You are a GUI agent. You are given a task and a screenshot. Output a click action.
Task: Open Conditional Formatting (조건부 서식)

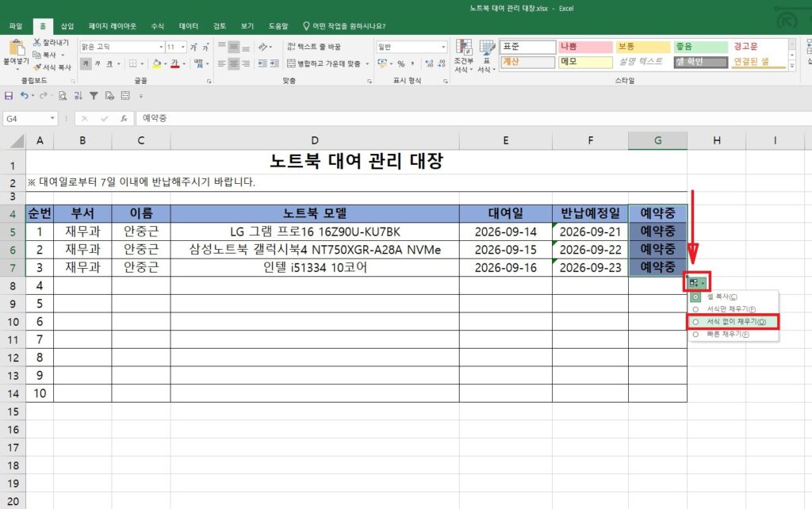(463, 56)
